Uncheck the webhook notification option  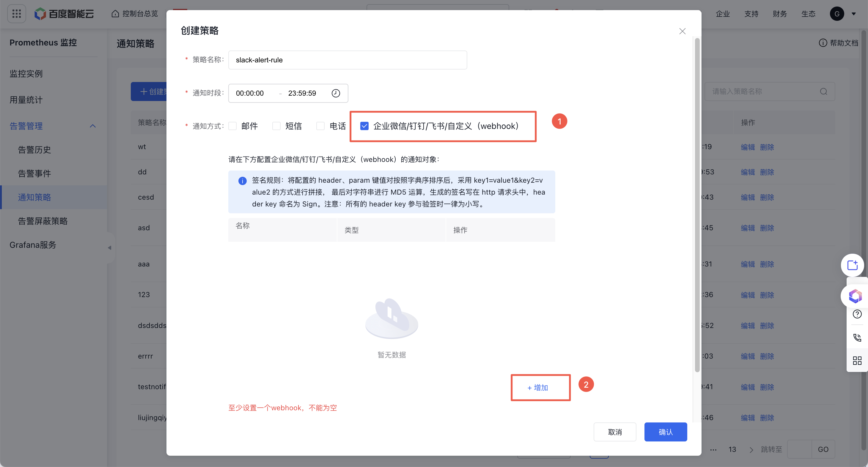pos(364,126)
